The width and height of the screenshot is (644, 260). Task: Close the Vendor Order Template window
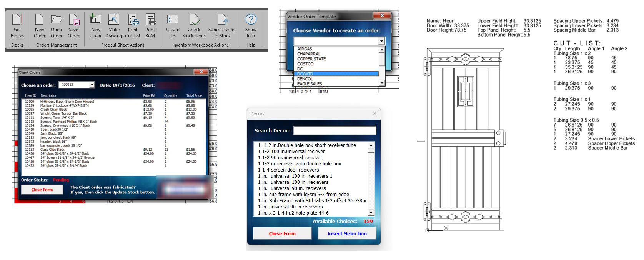[x=382, y=16]
